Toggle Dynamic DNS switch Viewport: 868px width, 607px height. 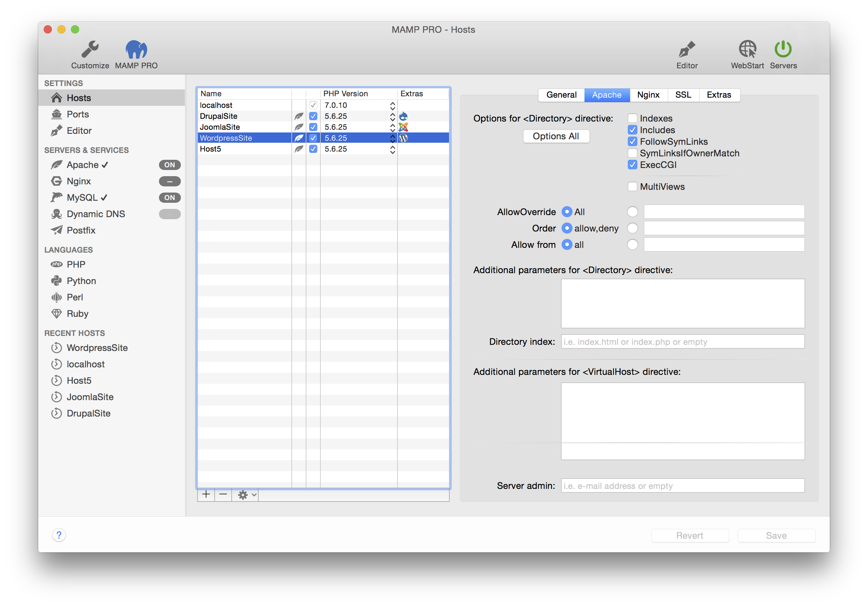[x=170, y=214]
